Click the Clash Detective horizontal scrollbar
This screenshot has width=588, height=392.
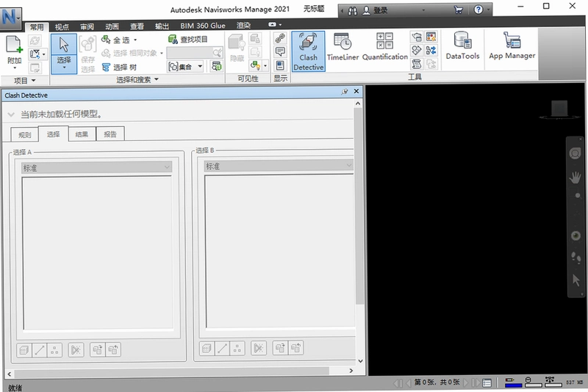[x=171, y=371]
